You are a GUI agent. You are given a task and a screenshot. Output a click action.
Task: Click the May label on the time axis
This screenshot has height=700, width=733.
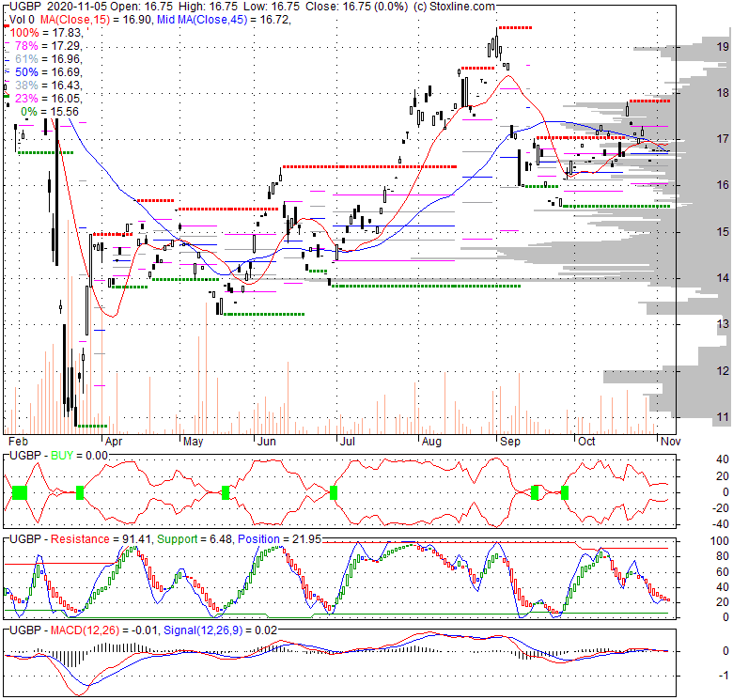tap(193, 441)
